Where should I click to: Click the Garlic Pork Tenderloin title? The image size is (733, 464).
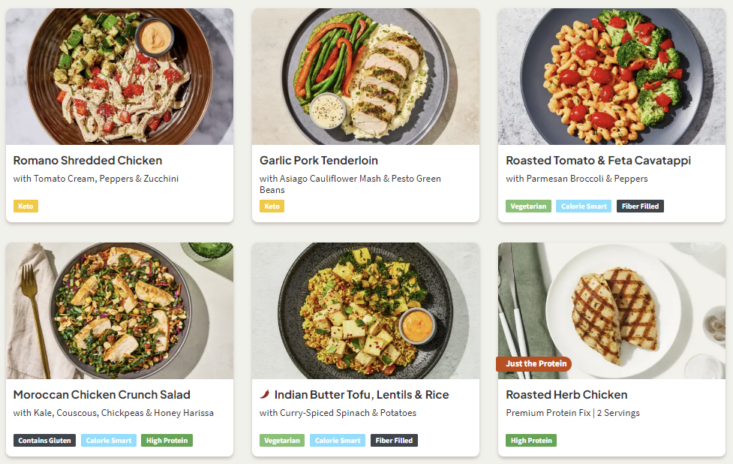click(x=323, y=160)
